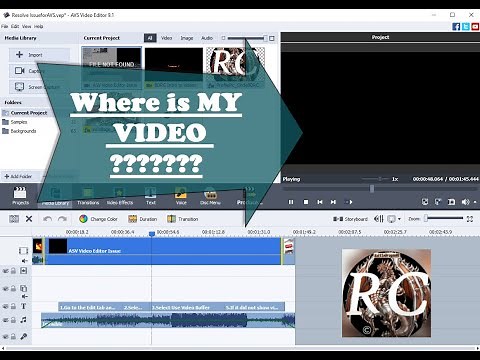Stop the preview playback

306,202
